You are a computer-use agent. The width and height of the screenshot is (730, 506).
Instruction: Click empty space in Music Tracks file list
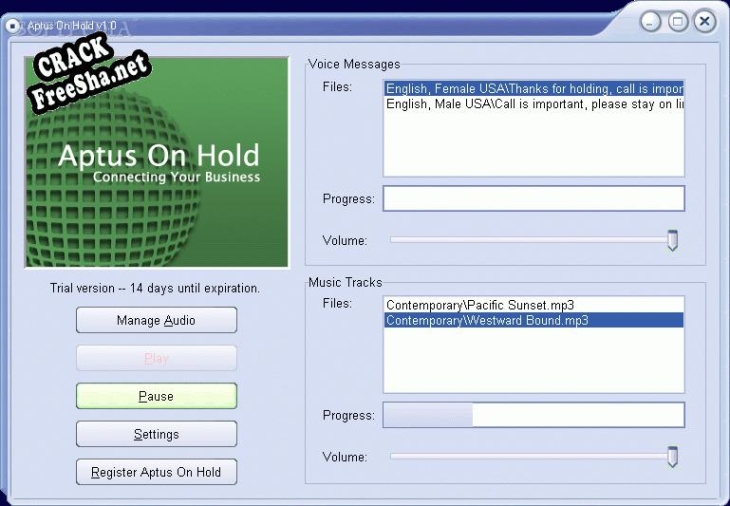click(x=533, y=360)
